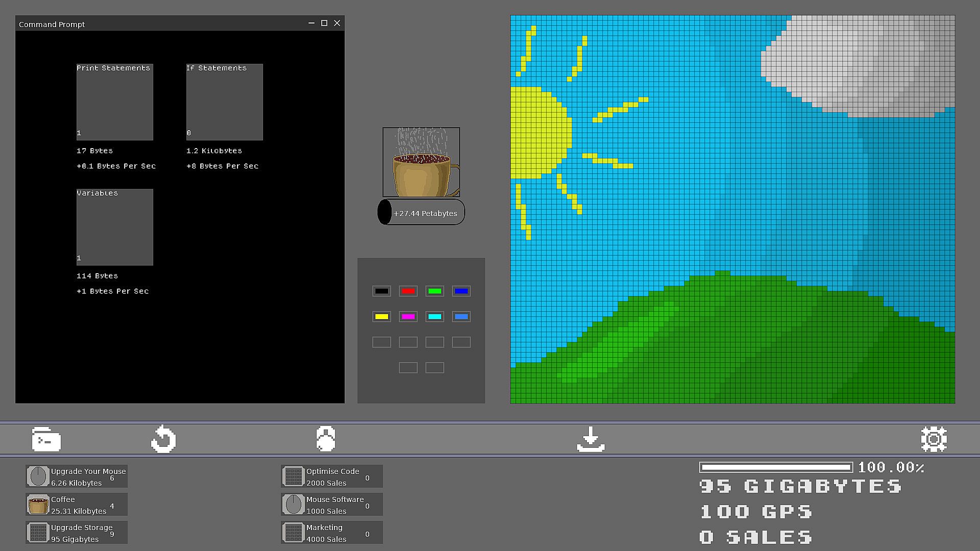Maximize the Command Prompt window
The image size is (980, 551).
324,23
